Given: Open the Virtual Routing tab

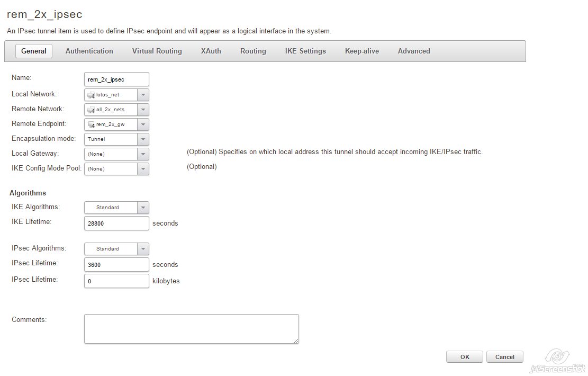Looking at the screenshot, I should tap(157, 51).
